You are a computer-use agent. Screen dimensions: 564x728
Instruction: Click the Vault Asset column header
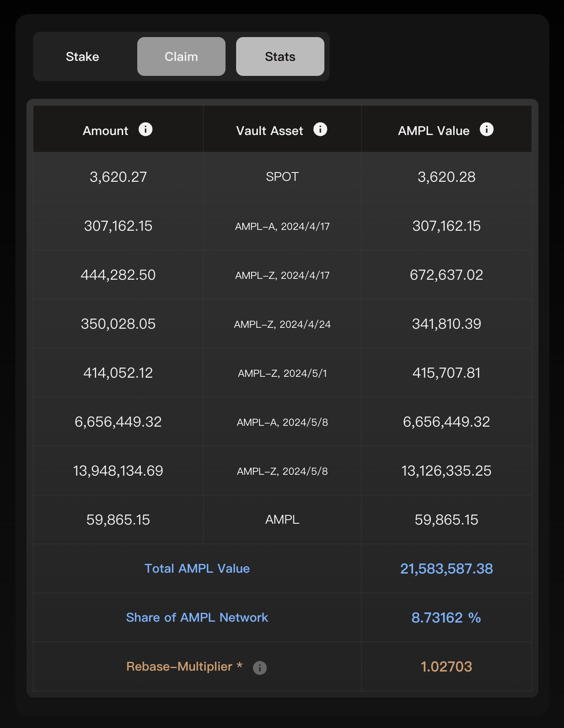[x=269, y=131]
